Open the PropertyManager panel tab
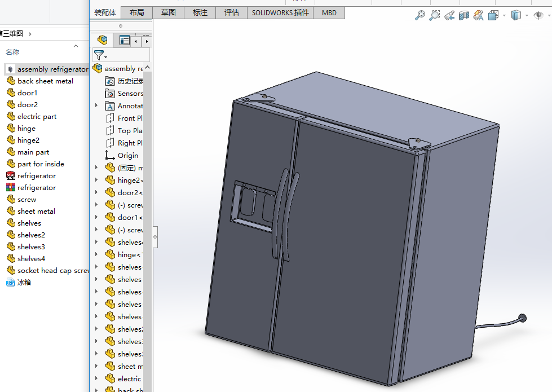Image resolution: width=552 pixels, height=392 pixels. coord(124,41)
